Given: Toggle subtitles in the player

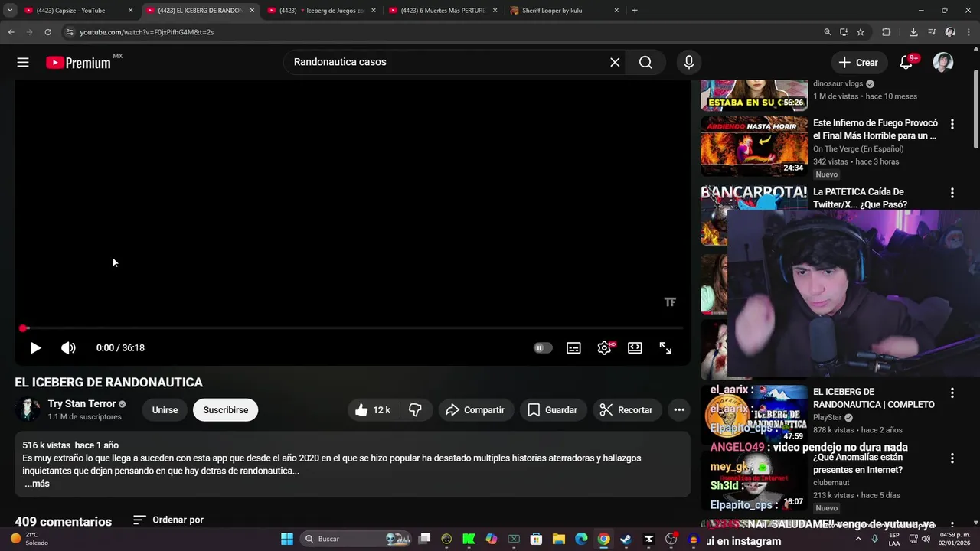Looking at the screenshot, I should tap(573, 348).
